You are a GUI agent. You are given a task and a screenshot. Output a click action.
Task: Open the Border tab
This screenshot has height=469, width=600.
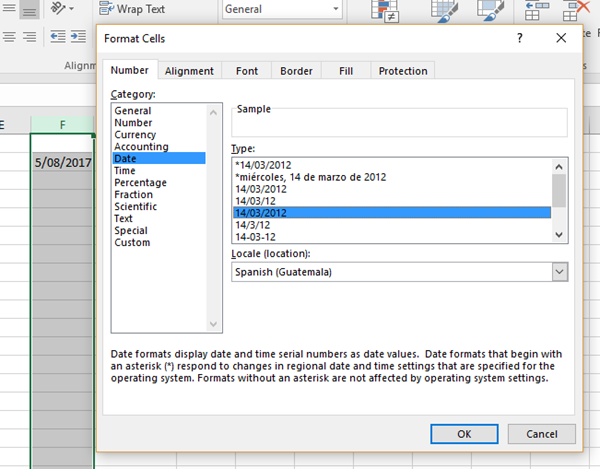[x=296, y=71]
